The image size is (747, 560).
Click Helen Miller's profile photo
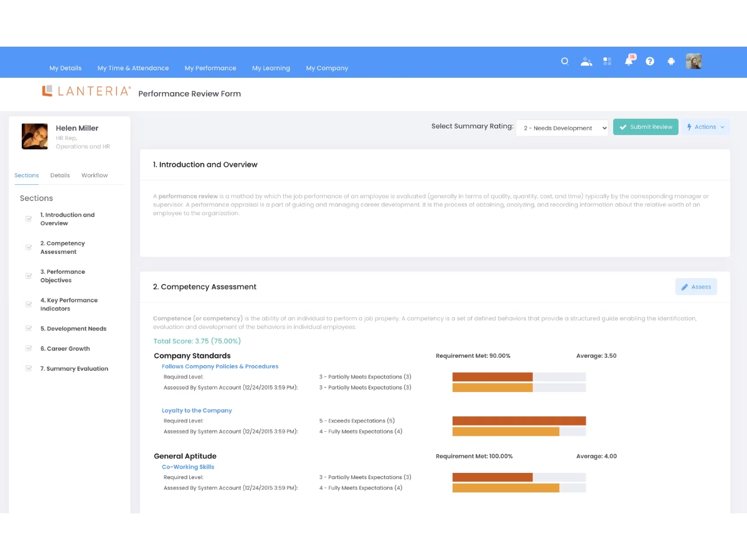[35, 136]
